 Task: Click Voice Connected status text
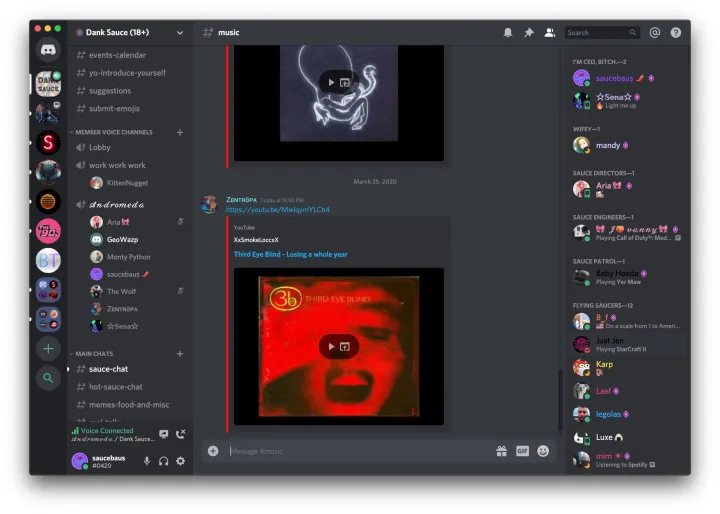[107, 430]
